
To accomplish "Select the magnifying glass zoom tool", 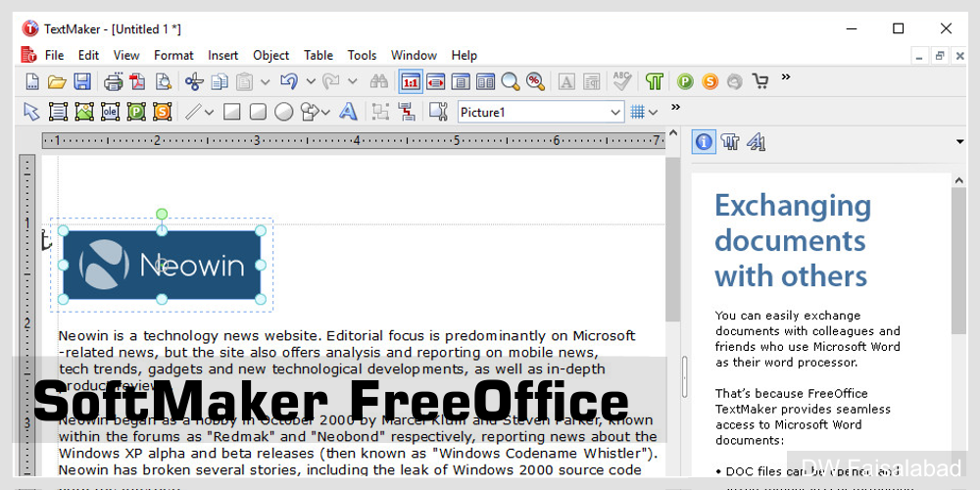I will [510, 81].
